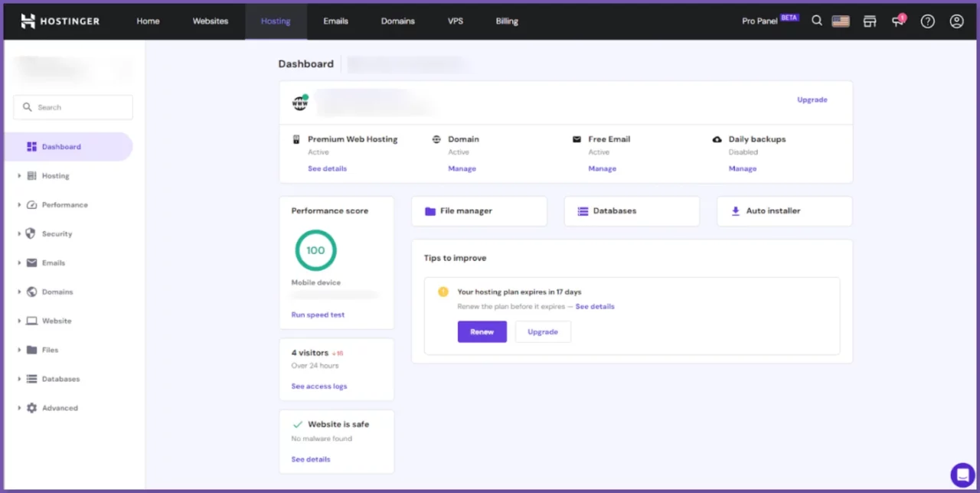Image resolution: width=980 pixels, height=493 pixels.
Task: Open the File manager tile
Action: (x=479, y=211)
